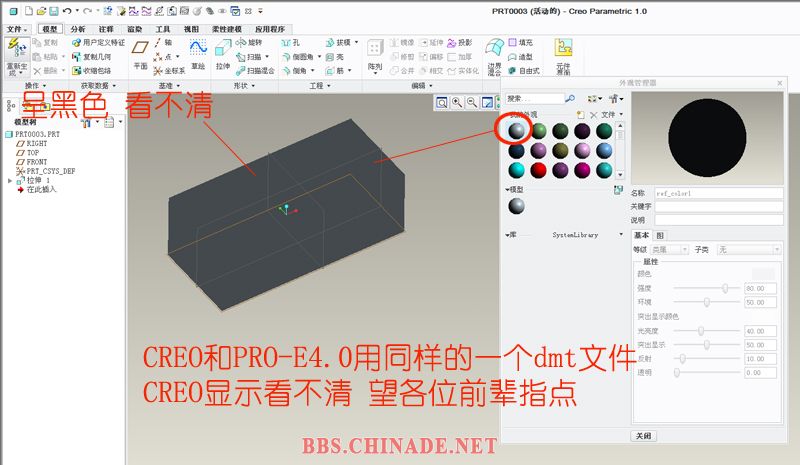Click the Zoom Out magnifier in graphics toolbar
800x465 pixels.
pos(472,103)
